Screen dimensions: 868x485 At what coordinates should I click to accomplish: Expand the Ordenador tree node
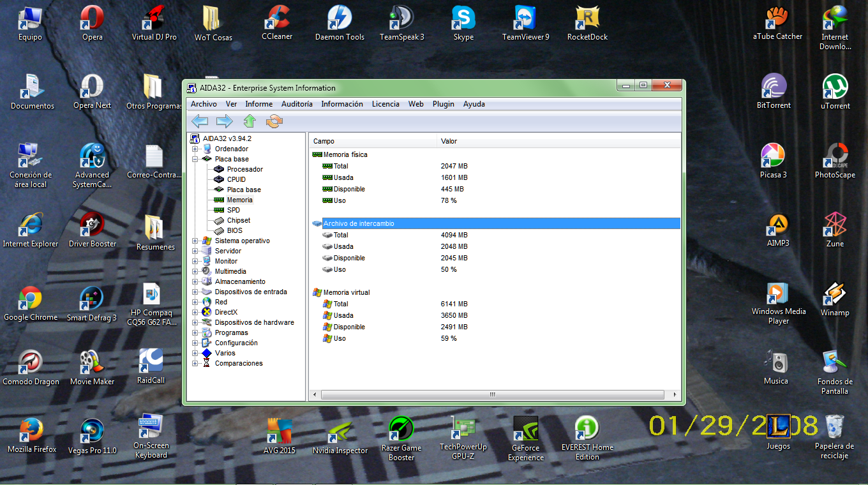195,149
